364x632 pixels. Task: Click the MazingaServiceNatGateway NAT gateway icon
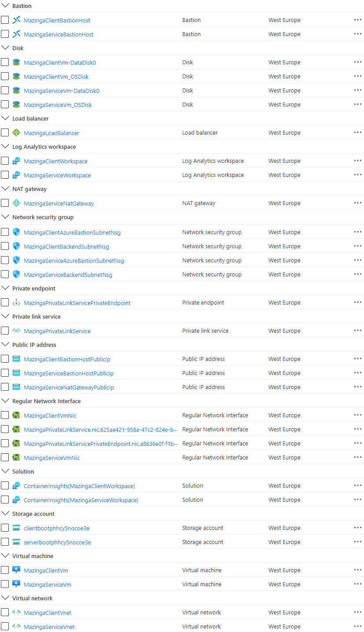[16, 203]
